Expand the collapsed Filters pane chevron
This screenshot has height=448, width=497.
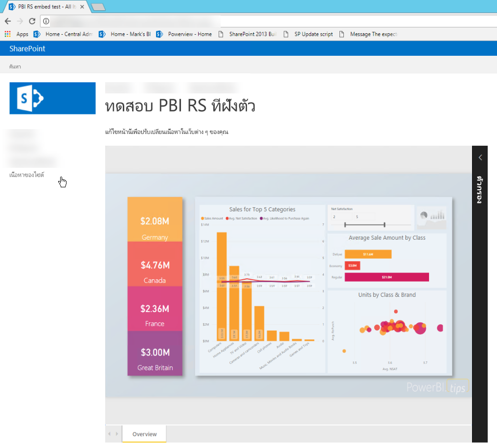[x=480, y=157]
